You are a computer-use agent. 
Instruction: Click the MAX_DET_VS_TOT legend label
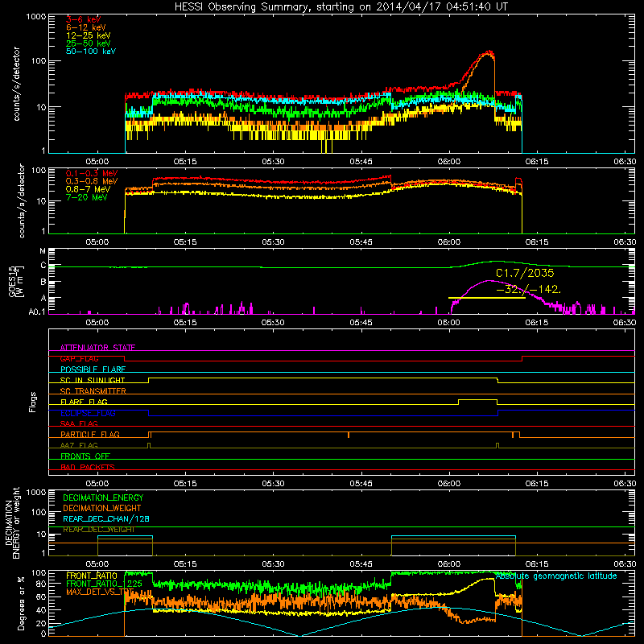pyautogui.click(x=100, y=592)
